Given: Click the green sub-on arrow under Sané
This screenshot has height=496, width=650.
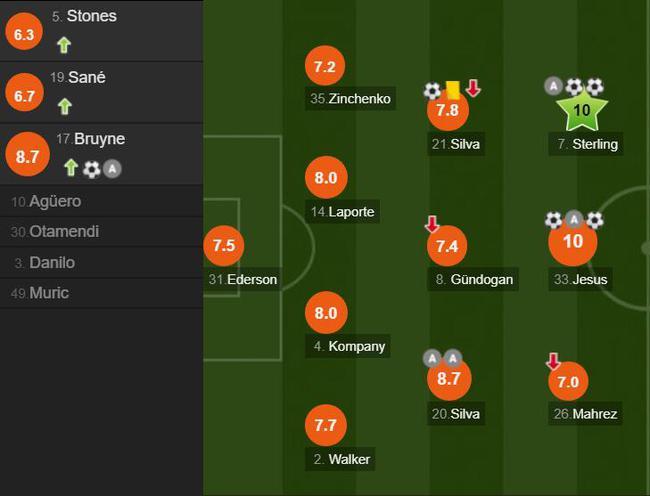Looking at the screenshot, I should 64,106.
